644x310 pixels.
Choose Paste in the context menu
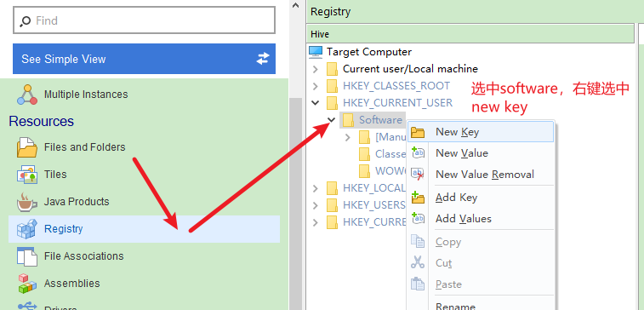[481, 284]
